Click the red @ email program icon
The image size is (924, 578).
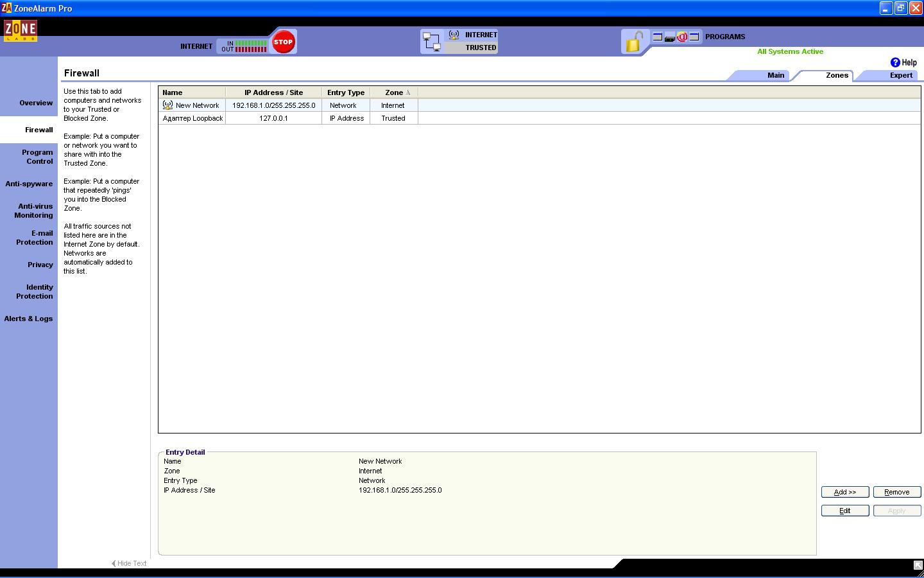682,37
